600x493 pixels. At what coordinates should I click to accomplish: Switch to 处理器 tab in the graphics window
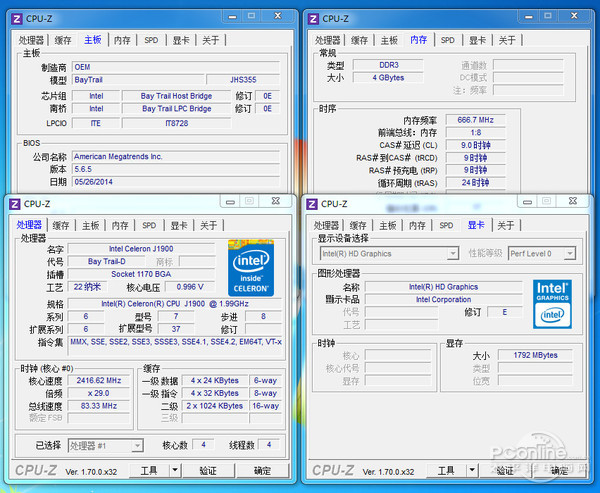tap(327, 225)
